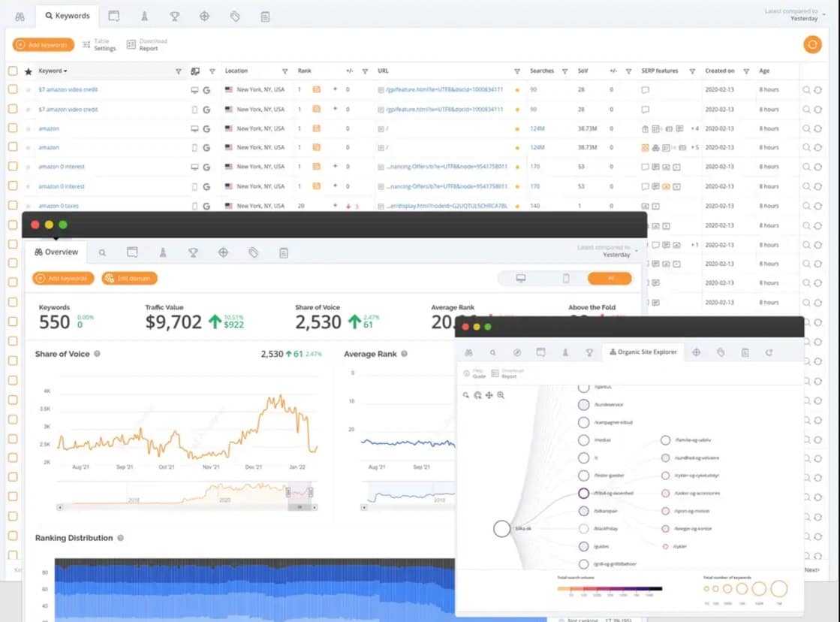This screenshot has width=840, height=622.
Task: Select the pan/move arrows tool in Site Explorer
Action: click(489, 395)
